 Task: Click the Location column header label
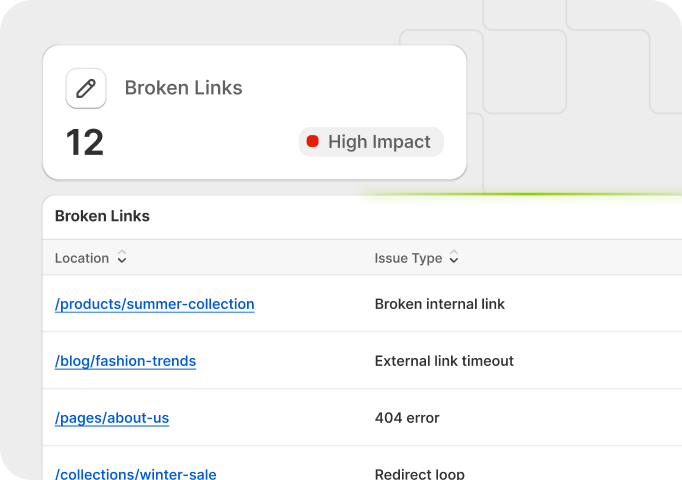click(x=82, y=258)
